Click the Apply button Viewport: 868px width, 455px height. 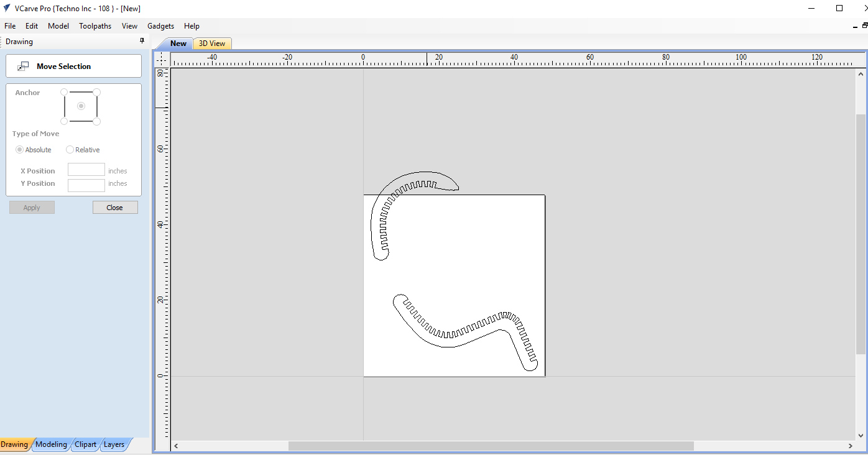[32, 208]
